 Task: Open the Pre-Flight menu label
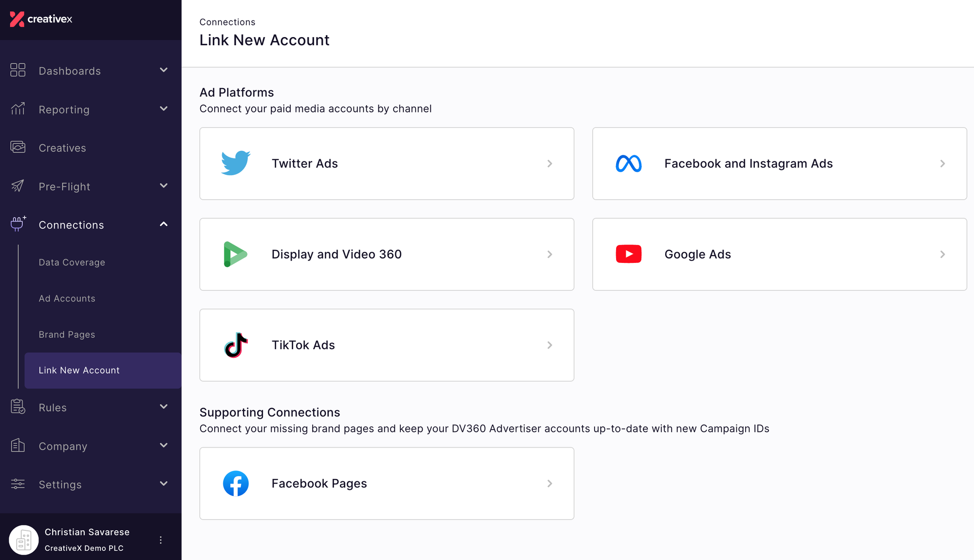[x=65, y=187]
